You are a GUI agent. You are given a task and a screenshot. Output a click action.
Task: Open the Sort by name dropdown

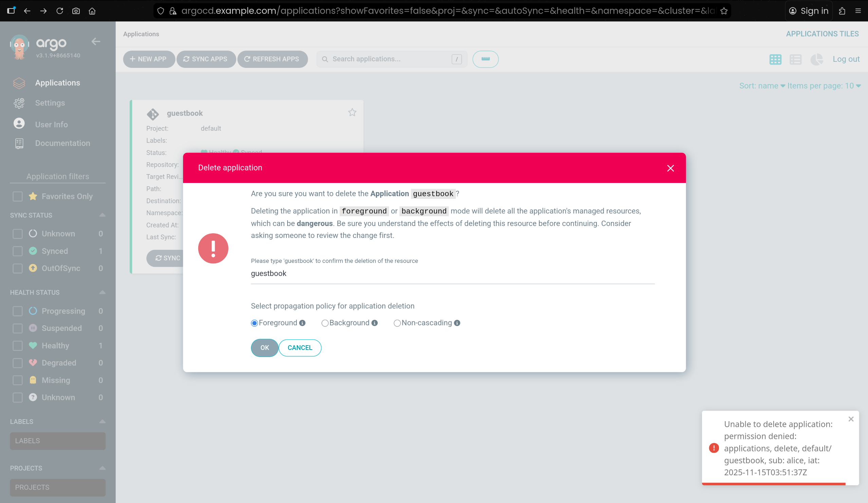(762, 86)
